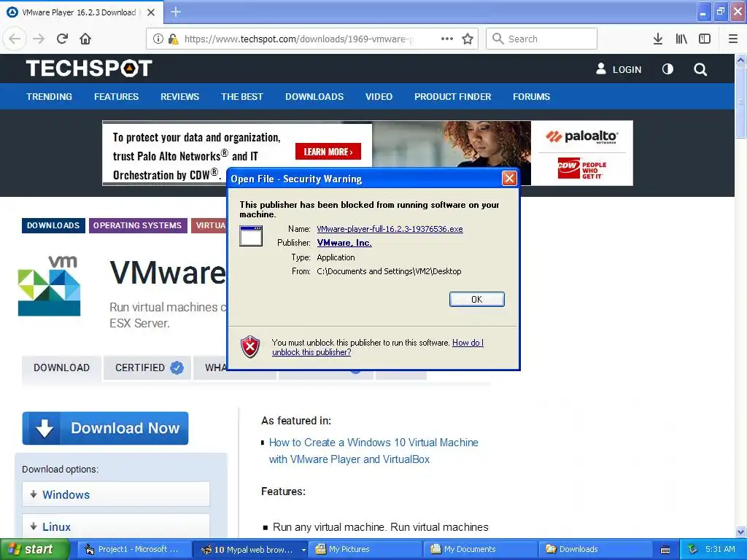The height and width of the screenshot is (560, 747).
Task: Open a new browser tab
Action: [176, 12]
